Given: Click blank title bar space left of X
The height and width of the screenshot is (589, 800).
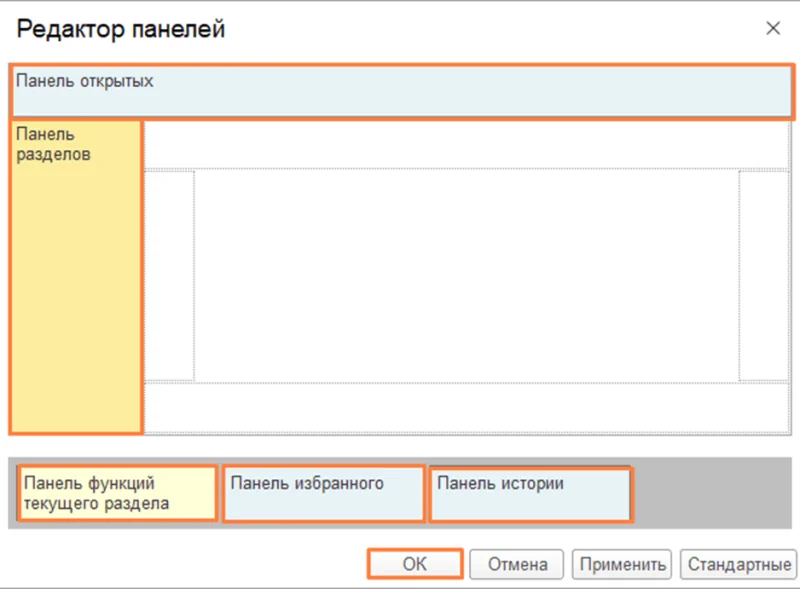Looking at the screenshot, I should [500, 30].
